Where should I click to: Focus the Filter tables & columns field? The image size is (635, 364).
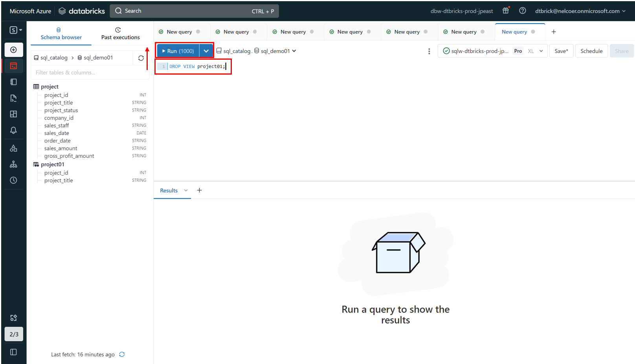click(x=90, y=72)
